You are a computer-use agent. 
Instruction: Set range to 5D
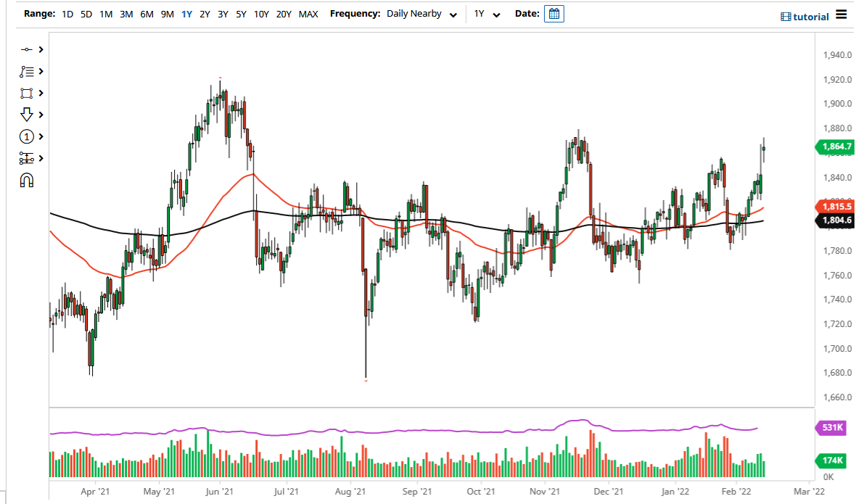coord(86,15)
